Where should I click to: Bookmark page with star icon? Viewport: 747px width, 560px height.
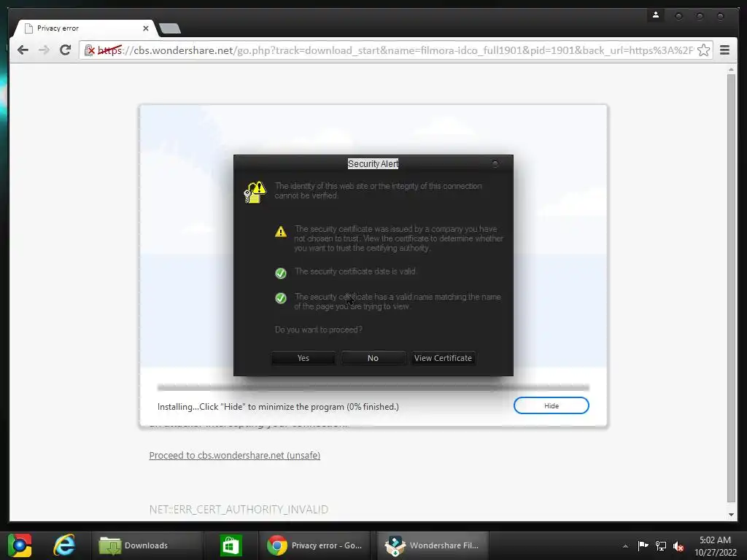pos(704,50)
